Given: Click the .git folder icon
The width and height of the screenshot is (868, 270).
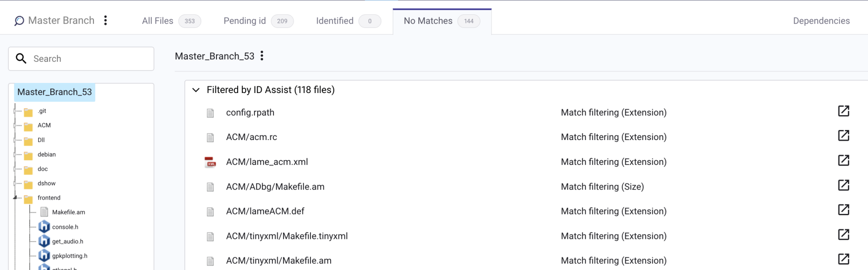Looking at the screenshot, I should point(28,112).
